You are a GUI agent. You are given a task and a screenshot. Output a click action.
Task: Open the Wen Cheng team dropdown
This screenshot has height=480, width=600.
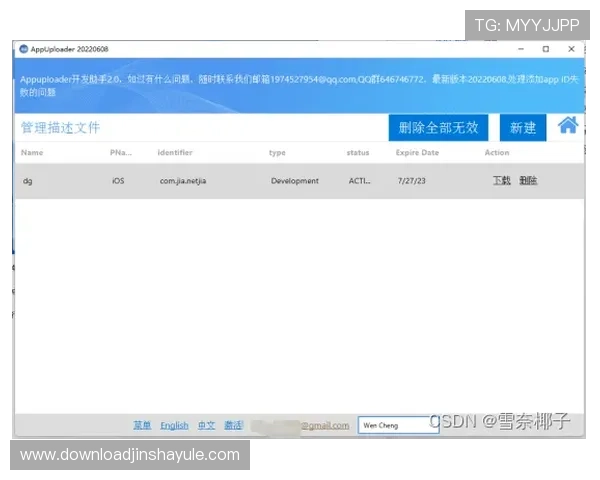pos(398,425)
